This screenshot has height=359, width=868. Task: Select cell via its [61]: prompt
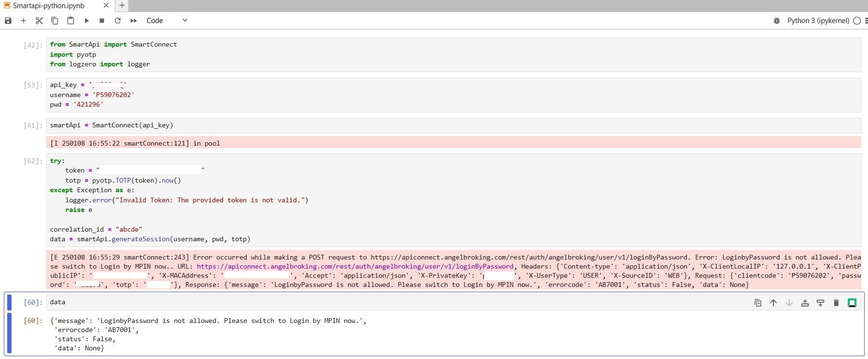click(x=33, y=126)
